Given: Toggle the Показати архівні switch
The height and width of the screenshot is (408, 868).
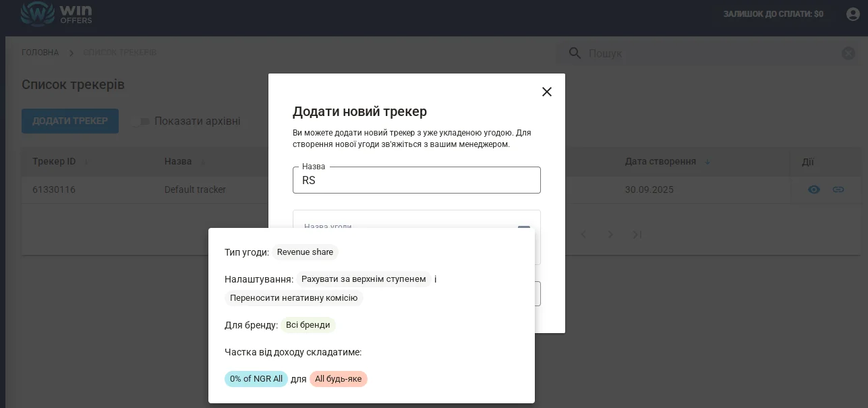Looking at the screenshot, I should 141,121.
